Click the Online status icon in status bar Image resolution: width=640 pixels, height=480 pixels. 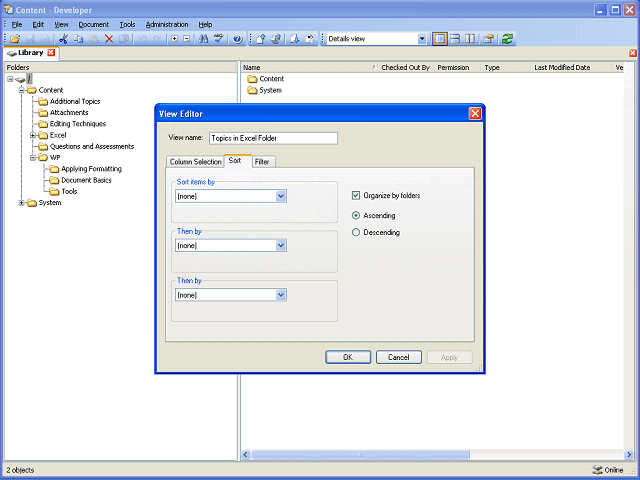(x=597, y=470)
